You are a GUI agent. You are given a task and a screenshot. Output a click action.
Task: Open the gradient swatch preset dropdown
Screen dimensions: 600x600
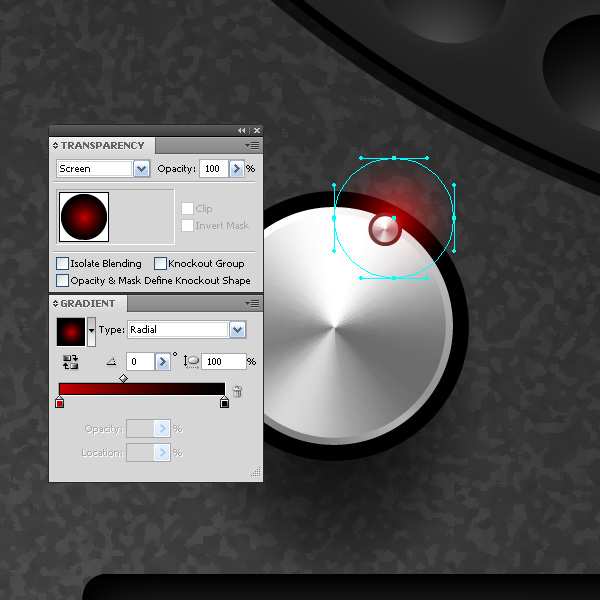(91, 332)
